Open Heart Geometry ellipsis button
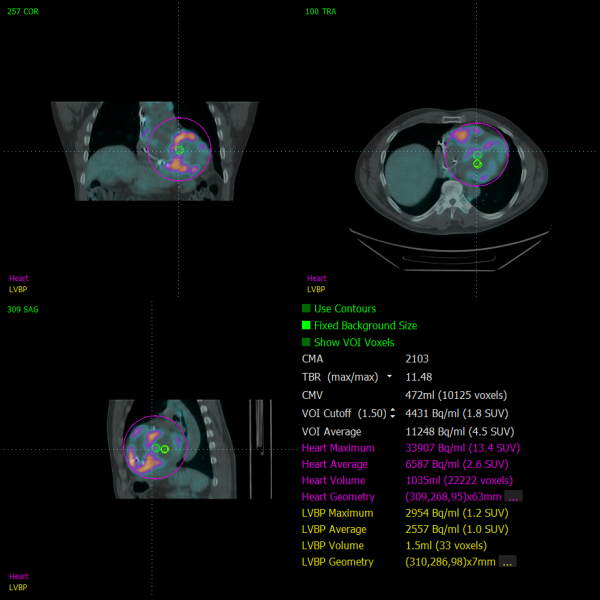The image size is (600, 600). 513,496
